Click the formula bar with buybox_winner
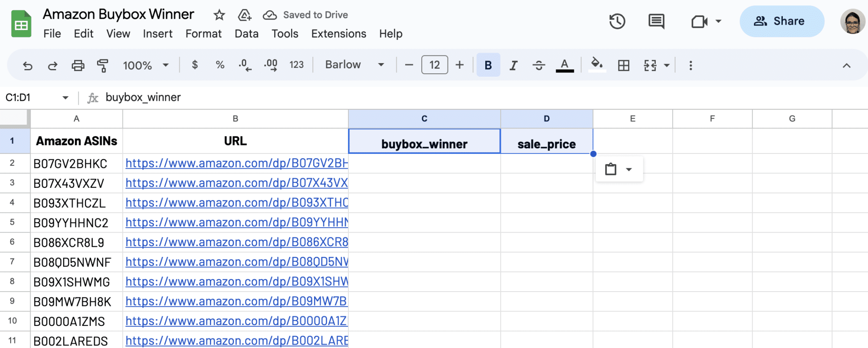The height and width of the screenshot is (348, 868). (483, 97)
